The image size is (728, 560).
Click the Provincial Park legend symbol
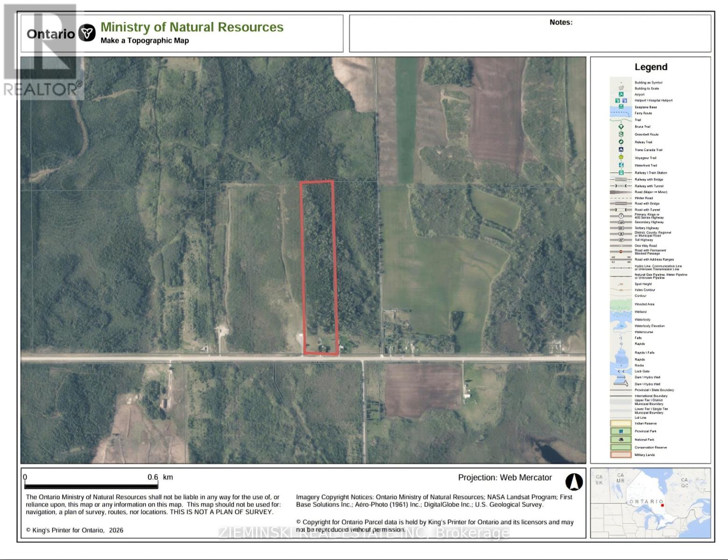click(621, 431)
